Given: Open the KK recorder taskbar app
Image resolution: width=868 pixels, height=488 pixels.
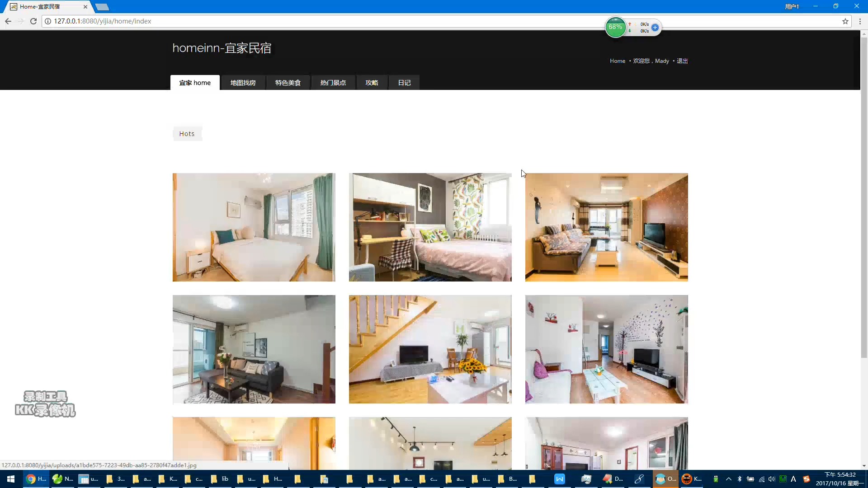Looking at the screenshot, I should [692, 479].
